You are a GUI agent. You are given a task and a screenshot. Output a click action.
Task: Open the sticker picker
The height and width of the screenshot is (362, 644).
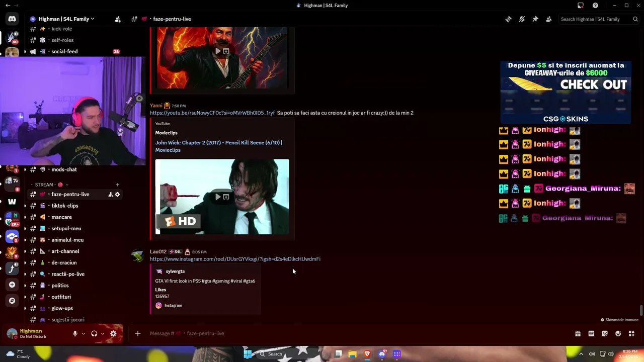605,333
